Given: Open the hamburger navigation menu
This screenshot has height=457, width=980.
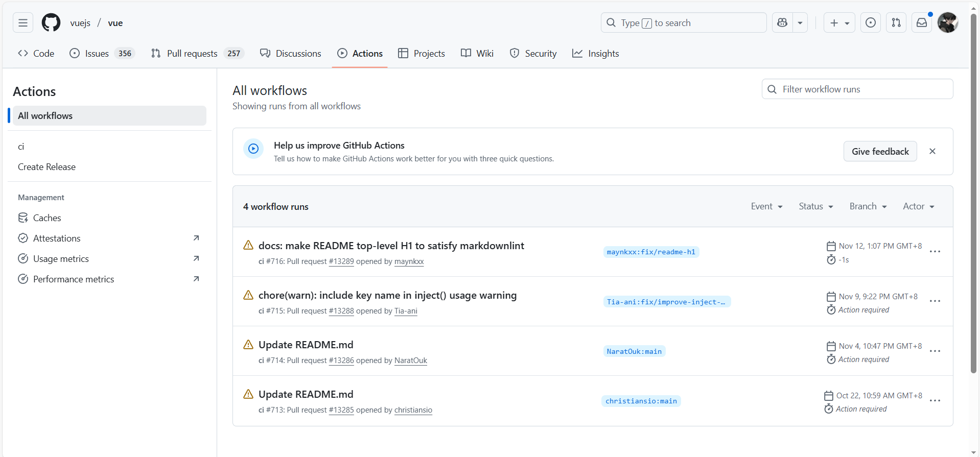Looking at the screenshot, I should click(x=23, y=23).
